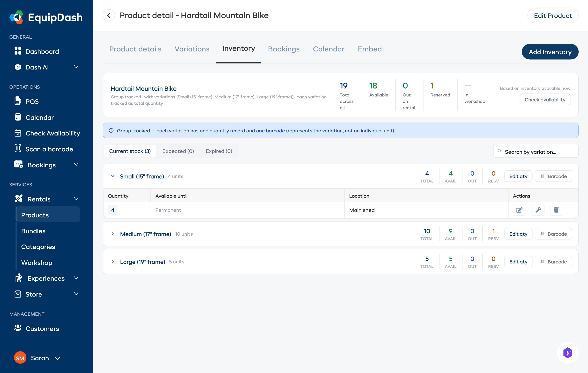
Task: Expand the Large (19" frame) variation row
Action: click(113, 262)
